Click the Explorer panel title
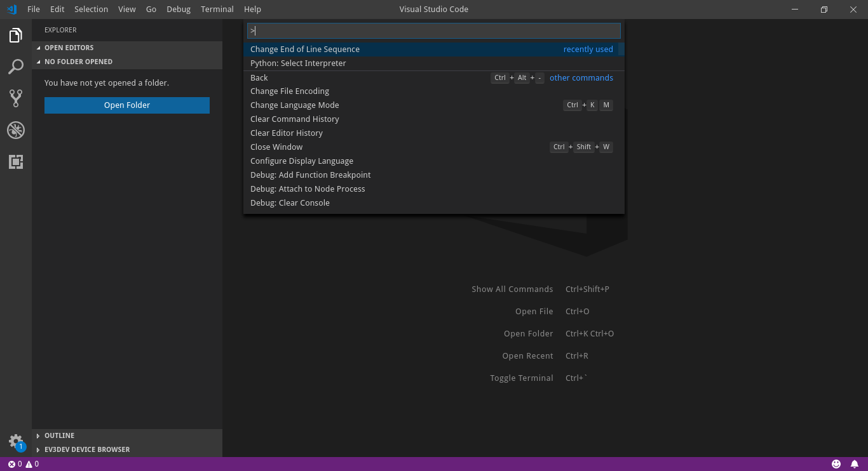The image size is (868, 471). (x=60, y=30)
